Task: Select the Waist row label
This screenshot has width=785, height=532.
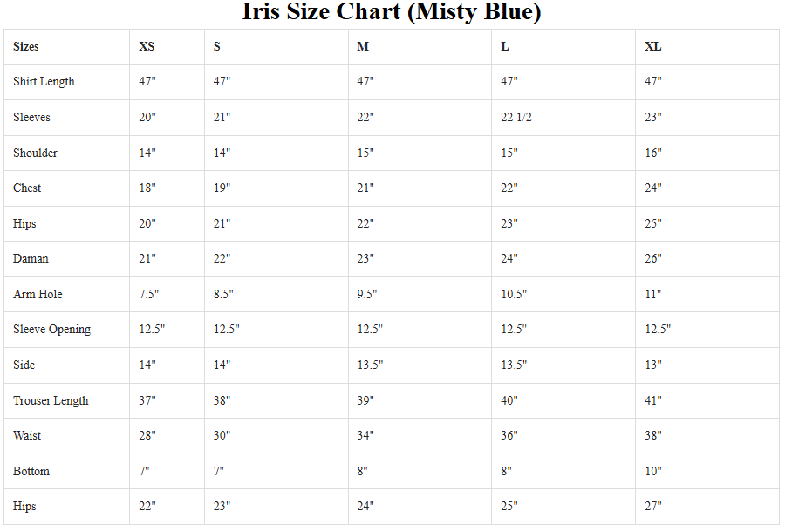Action: tap(27, 436)
